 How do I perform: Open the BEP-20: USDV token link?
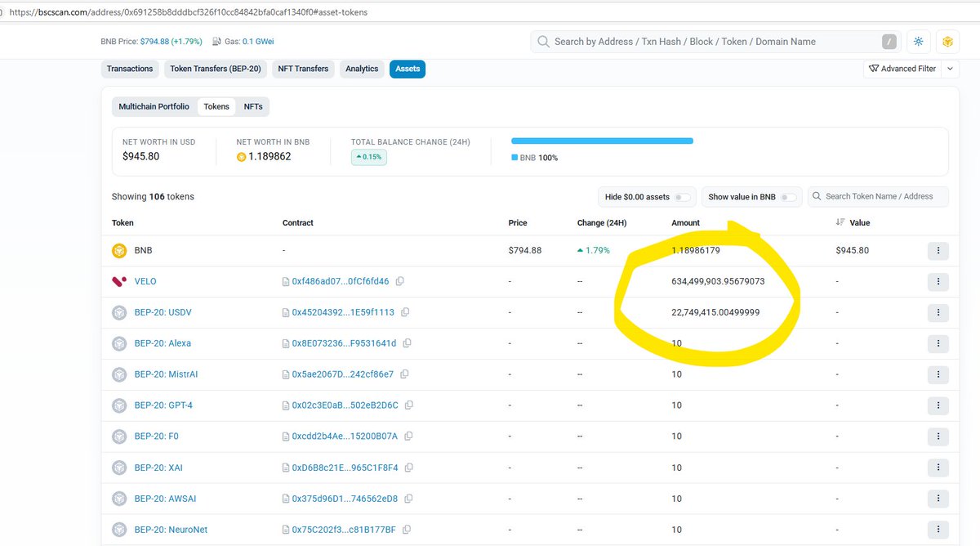point(163,312)
